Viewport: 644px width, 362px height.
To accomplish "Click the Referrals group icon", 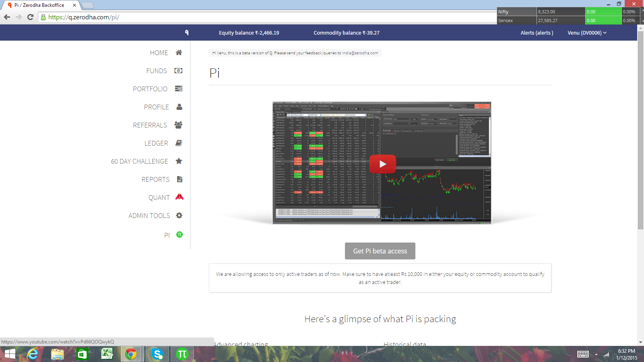I will [178, 125].
